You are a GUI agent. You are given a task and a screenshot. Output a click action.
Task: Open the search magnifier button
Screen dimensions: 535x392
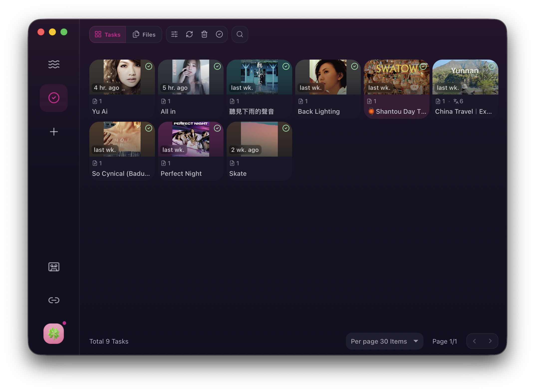pyautogui.click(x=240, y=34)
